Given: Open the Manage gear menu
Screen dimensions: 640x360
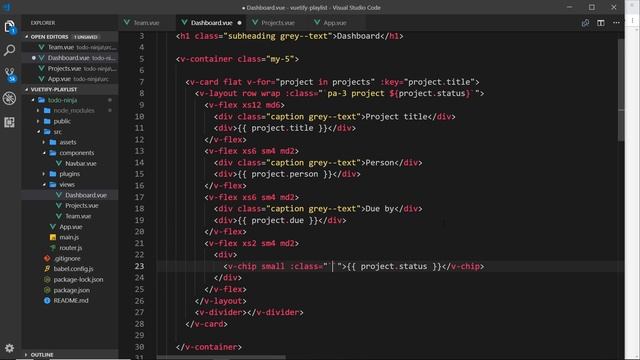Looking at the screenshot, I should point(9,348).
